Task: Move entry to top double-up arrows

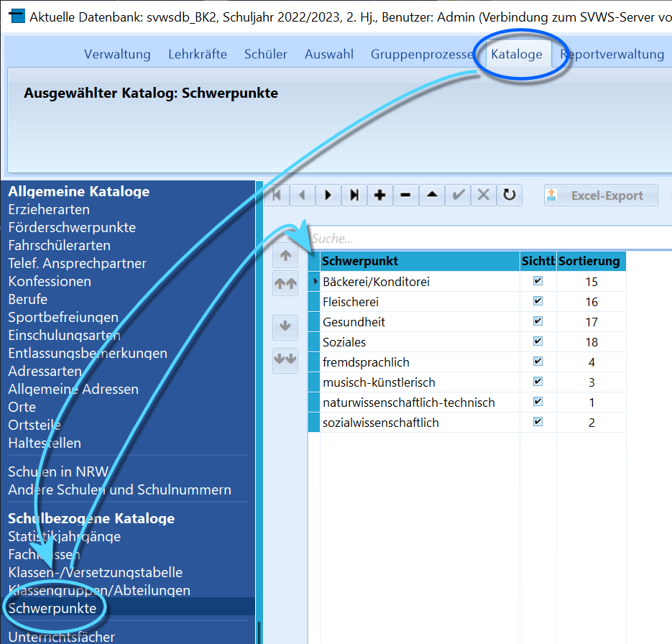Action: (x=285, y=283)
